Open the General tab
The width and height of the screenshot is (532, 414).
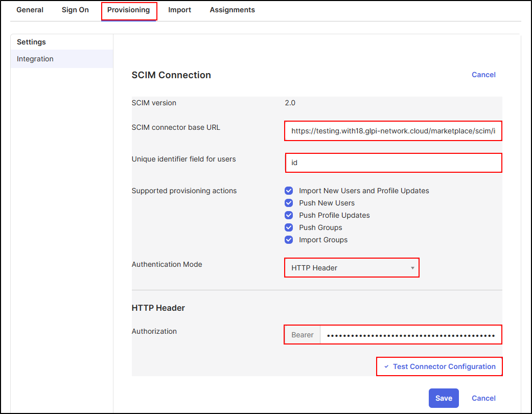tap(30, 10)
